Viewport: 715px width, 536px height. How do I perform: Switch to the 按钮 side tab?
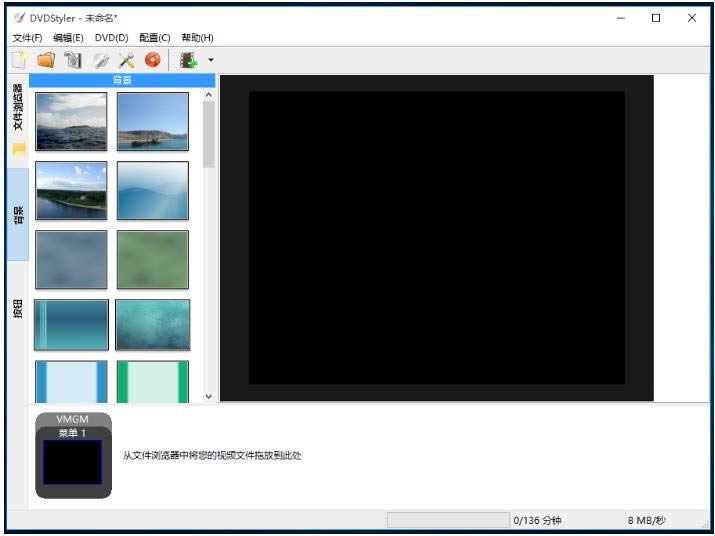point(18,308)
